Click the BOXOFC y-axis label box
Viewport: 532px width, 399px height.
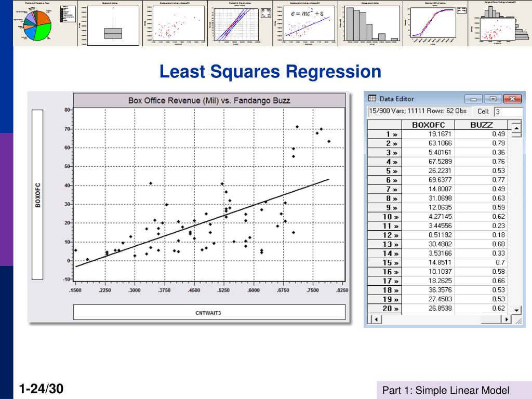tap(37, 195)
